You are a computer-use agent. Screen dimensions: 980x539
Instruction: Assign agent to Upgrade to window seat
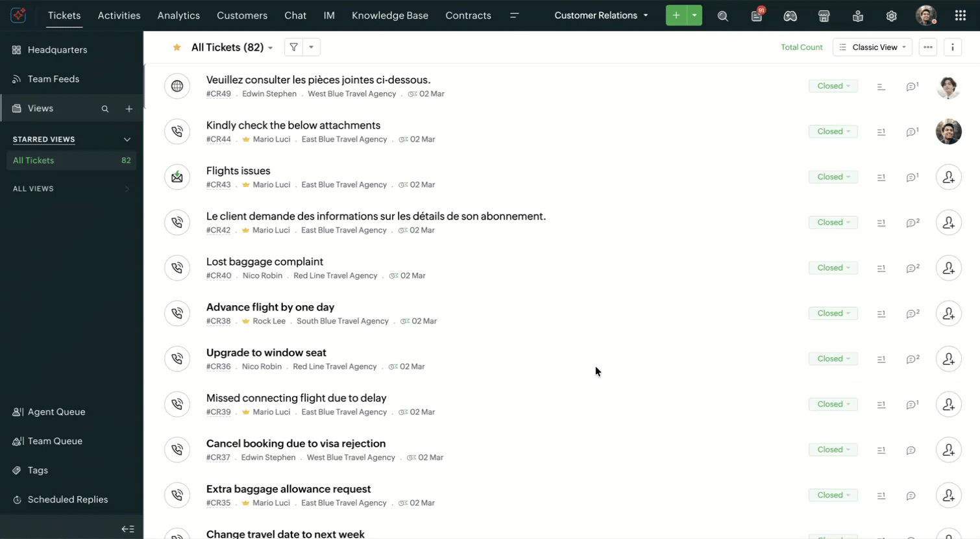[948, 359]
